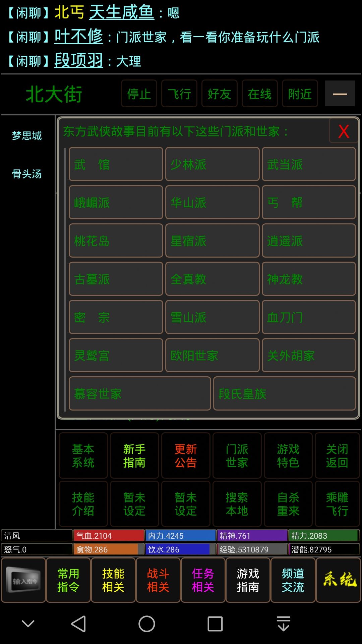The height and width of the screenshot is (644, 362).
Task: Tap 自杀重来 restart option
Action: point(288,504)
